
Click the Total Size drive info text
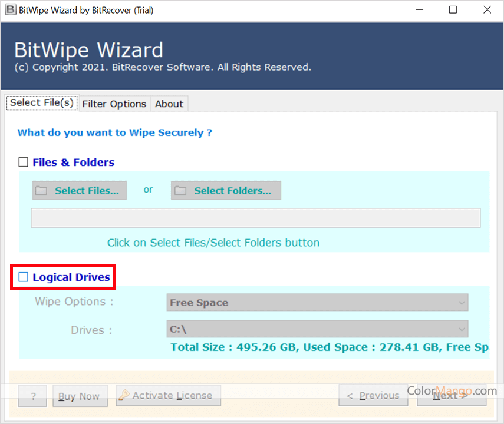click(330, 347)
